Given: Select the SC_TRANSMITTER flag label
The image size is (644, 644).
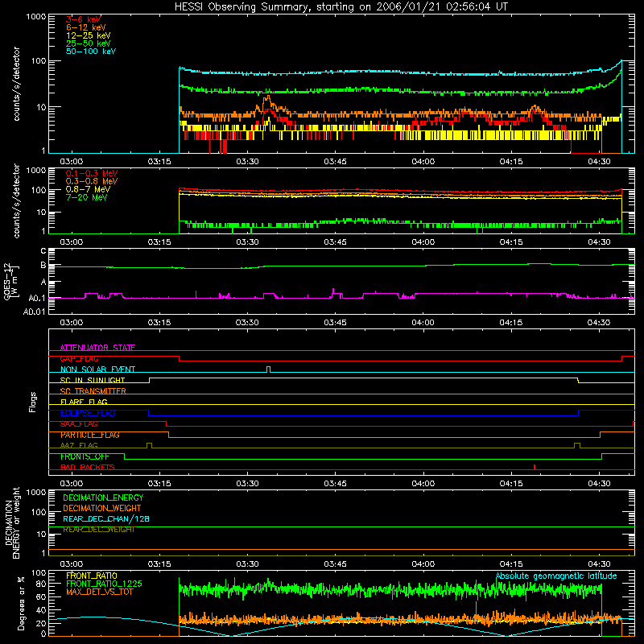Looking at the screenshot, I should [x=93, y=391].
